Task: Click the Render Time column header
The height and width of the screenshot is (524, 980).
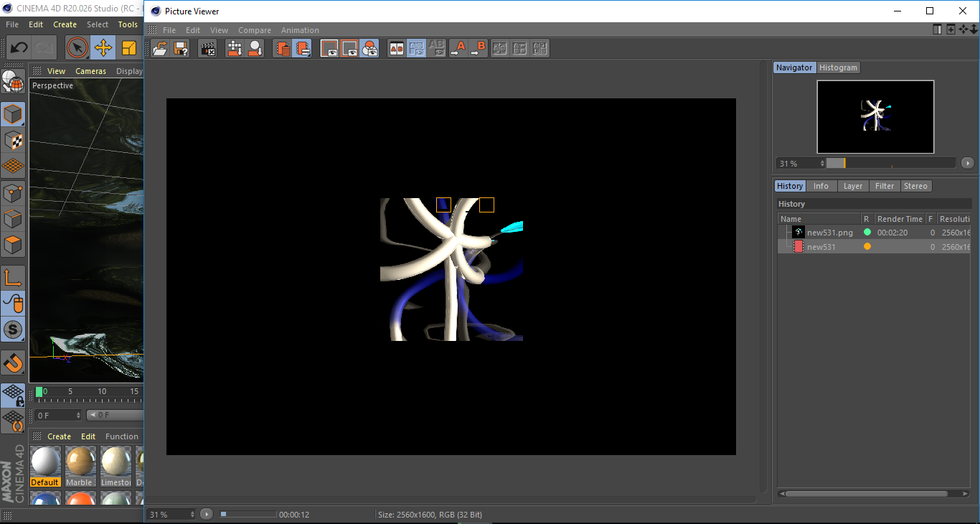Action: (x=900, y=219)
